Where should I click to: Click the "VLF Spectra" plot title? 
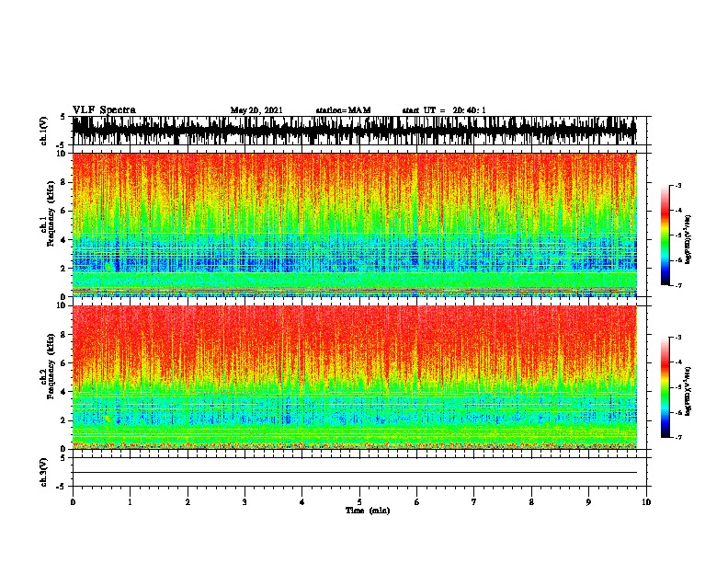pyautogui.click(x=104, y=110)
